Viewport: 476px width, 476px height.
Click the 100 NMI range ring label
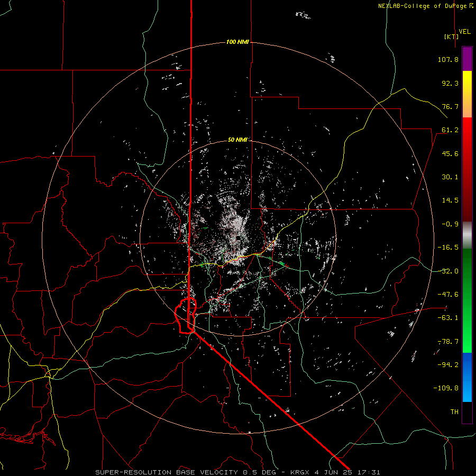(237, 42)
